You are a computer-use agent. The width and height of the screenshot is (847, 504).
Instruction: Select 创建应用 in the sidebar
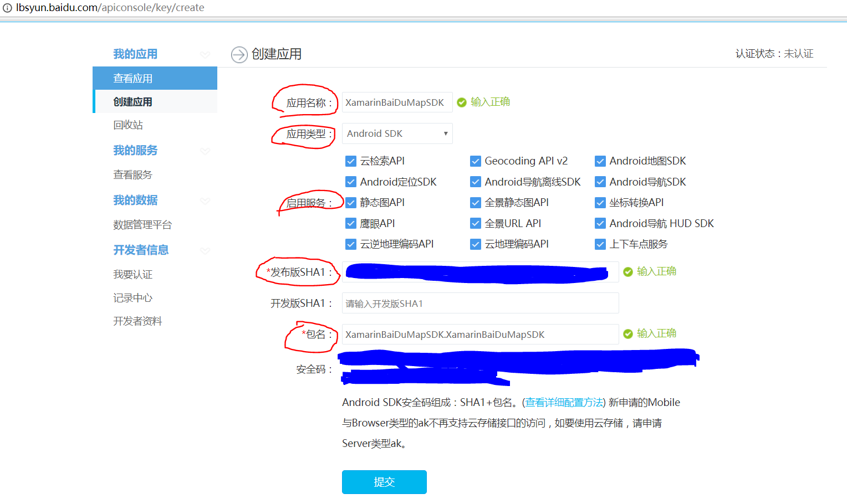(x=155, y=101)
